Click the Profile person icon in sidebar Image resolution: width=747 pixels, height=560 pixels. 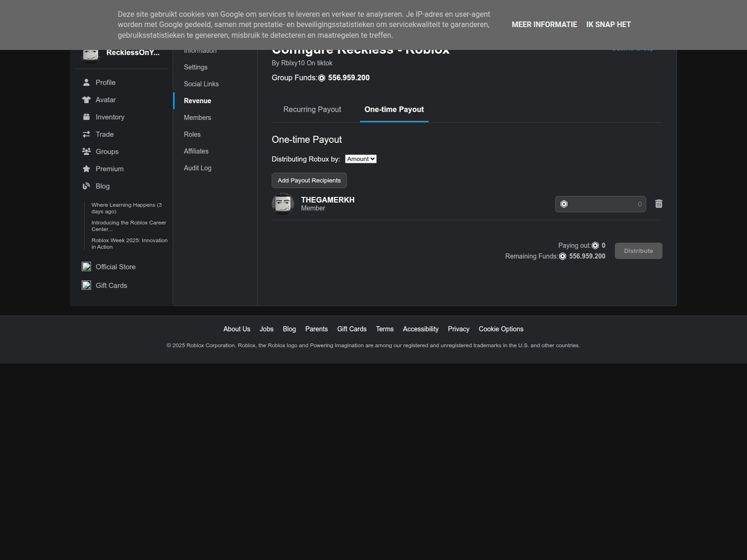coord(86,83)
